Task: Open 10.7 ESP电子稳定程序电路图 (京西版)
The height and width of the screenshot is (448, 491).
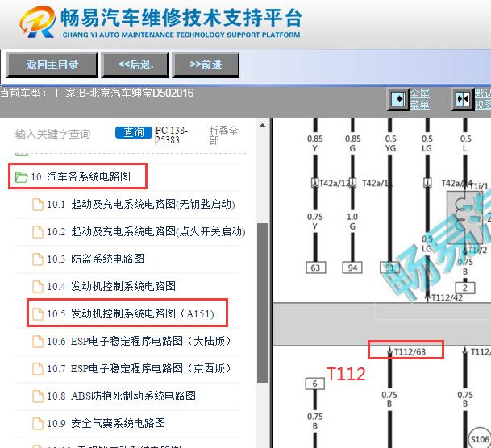Action: click(139, 368)
